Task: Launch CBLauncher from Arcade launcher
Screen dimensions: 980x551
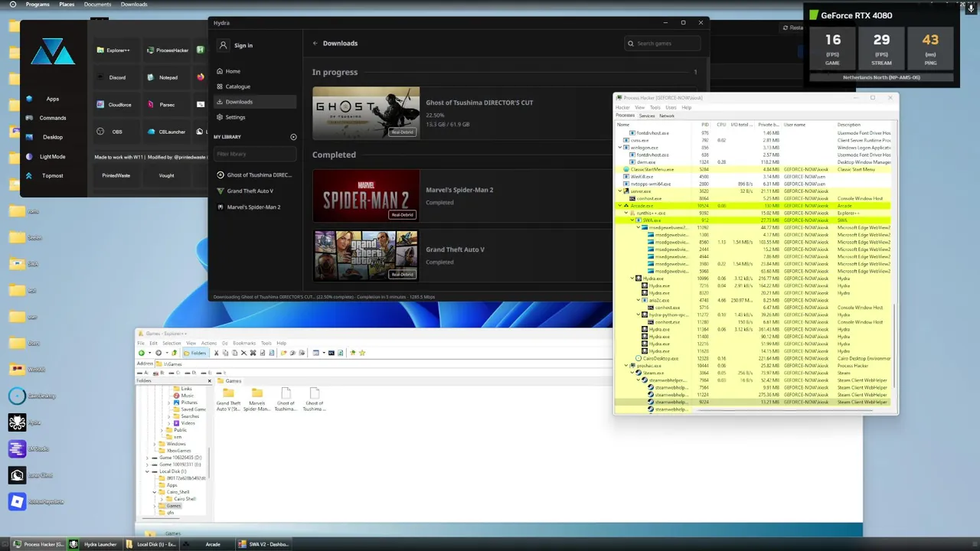Action: click(x=167, y=132)
